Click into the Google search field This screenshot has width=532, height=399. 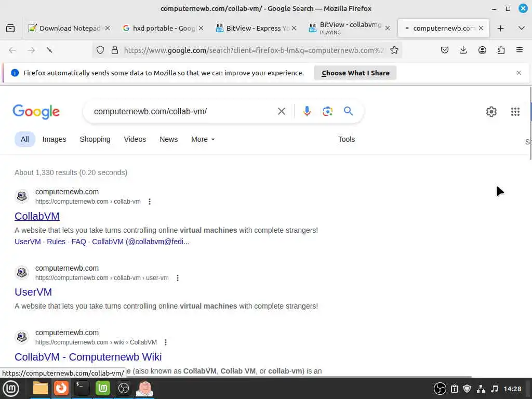(x=183, y=111)
